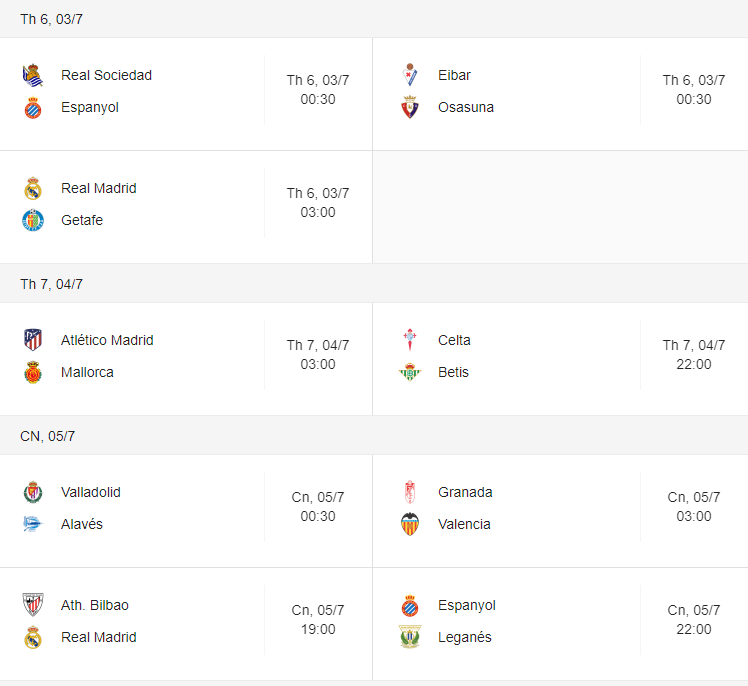
Task: Click the Celta–Betis 22:00 kickoff time
Action: (694, 364)
